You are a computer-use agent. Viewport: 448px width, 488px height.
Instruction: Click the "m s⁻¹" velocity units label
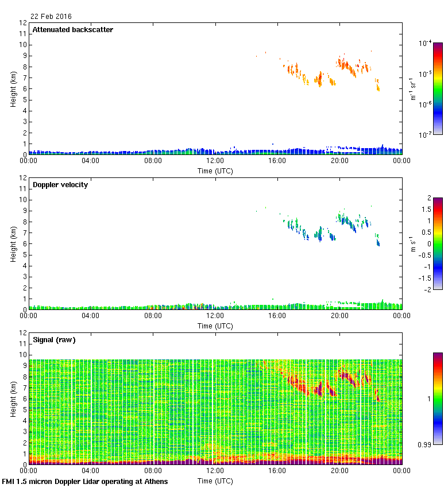(412, 243)
